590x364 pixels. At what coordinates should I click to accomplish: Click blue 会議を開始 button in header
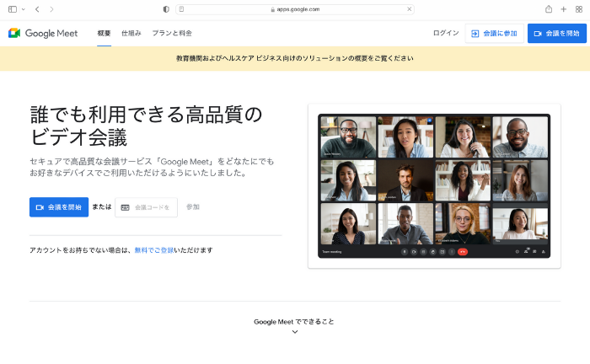click(x=557, y=34)
